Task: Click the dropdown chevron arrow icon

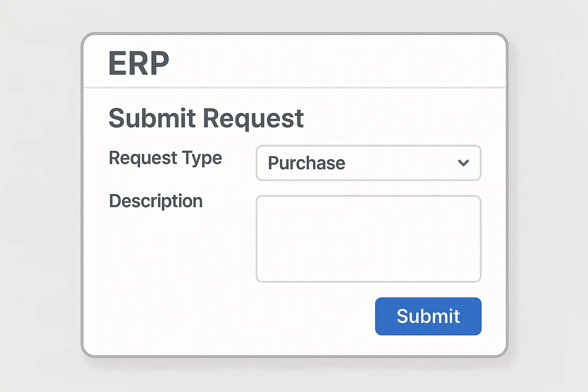Action: pyautogui.click(x=463, y=163)
